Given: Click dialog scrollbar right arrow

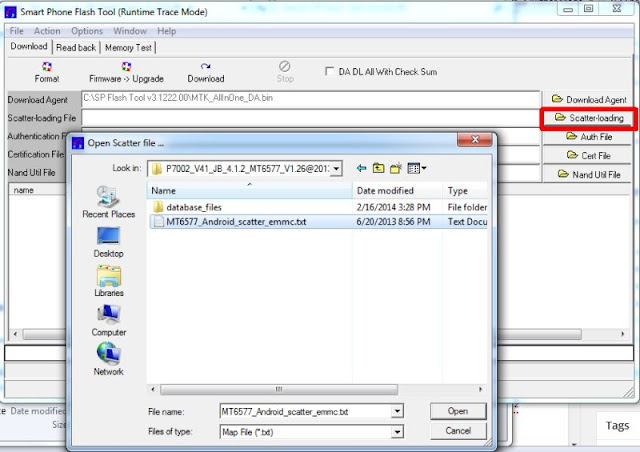Looking at the screenshot, I should 480,390.
